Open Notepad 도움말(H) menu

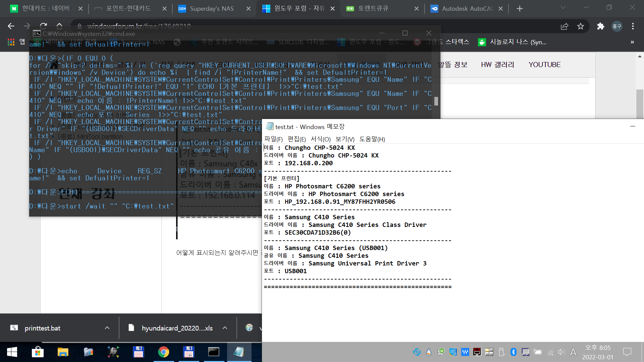point(372,139)
